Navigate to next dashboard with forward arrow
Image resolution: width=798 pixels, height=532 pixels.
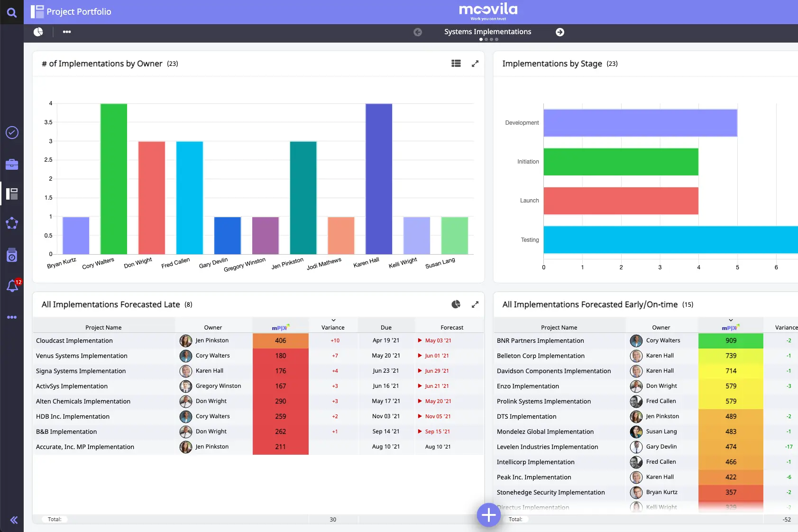click(x=560, y=32)
